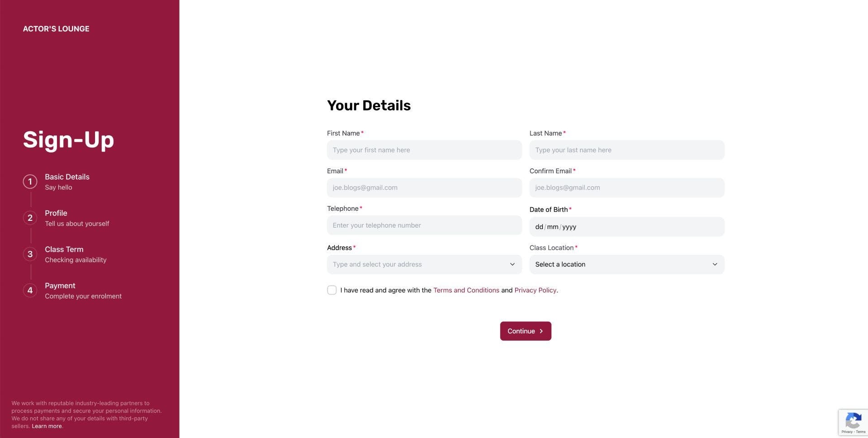Open the Privacy Policy link
Screen dimensions: 868x438
[535, 290]
